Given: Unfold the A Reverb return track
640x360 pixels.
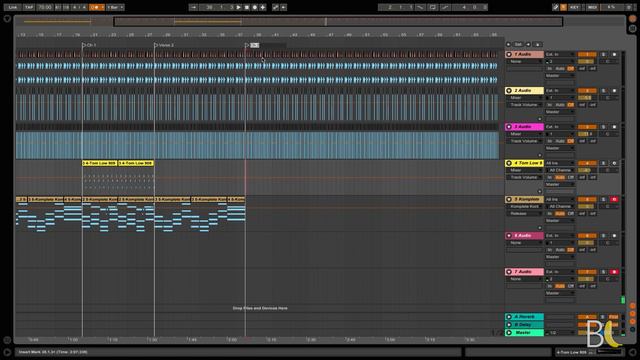Looking at the screenshot, I should 509,317.
